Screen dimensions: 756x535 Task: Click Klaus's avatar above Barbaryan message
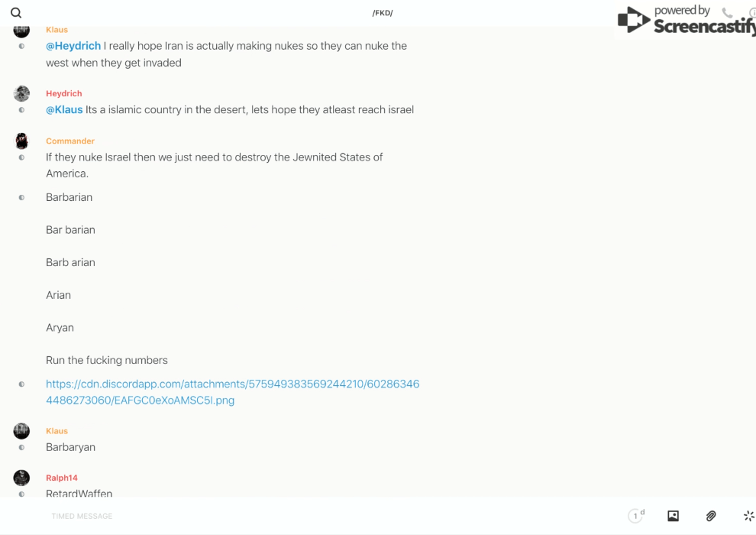point(21,431)
